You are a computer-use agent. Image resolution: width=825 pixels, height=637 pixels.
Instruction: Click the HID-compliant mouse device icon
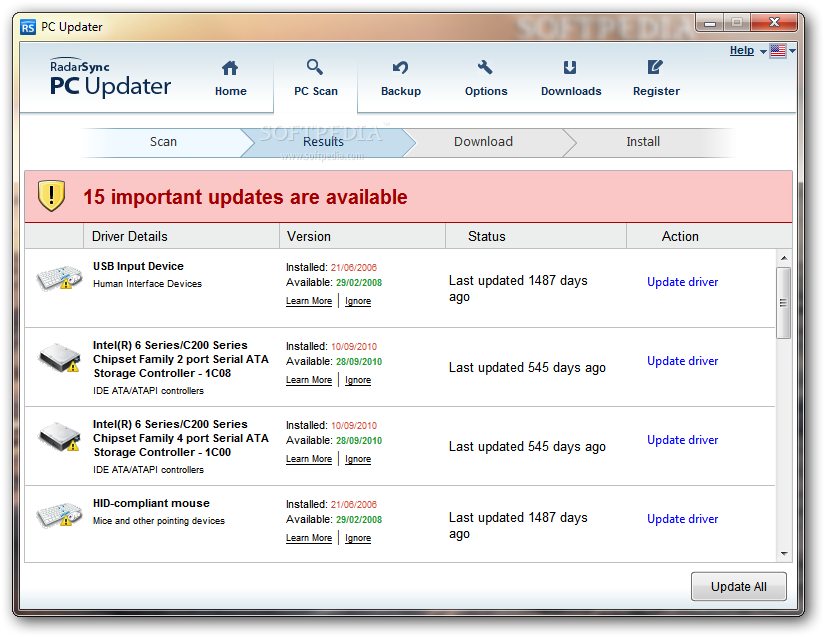click(59, 514)
